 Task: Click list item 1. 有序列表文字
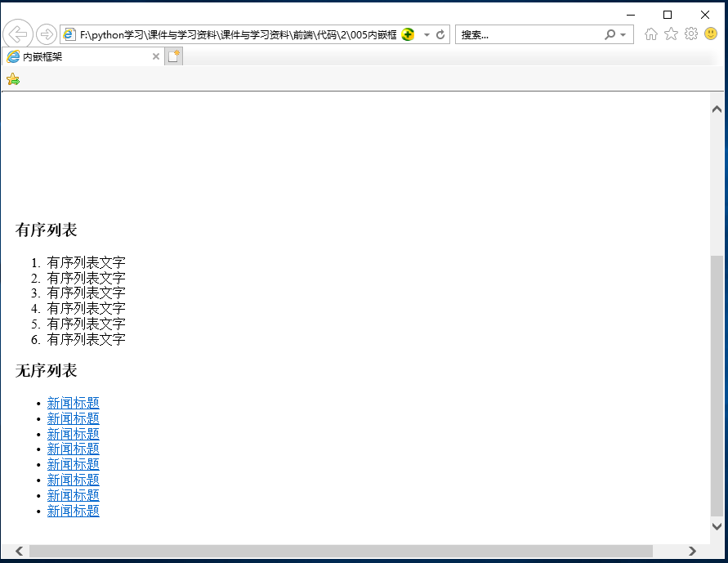click(x=78, y=262)
